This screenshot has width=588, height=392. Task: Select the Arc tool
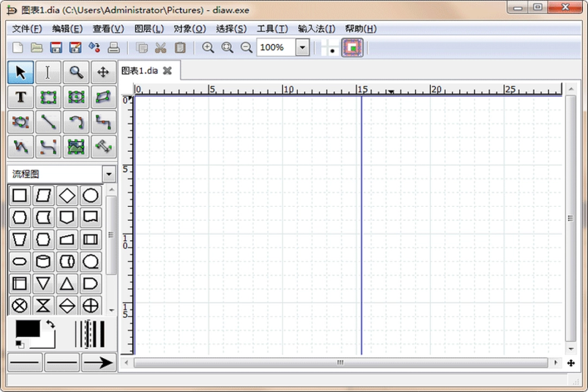(76, 122)
